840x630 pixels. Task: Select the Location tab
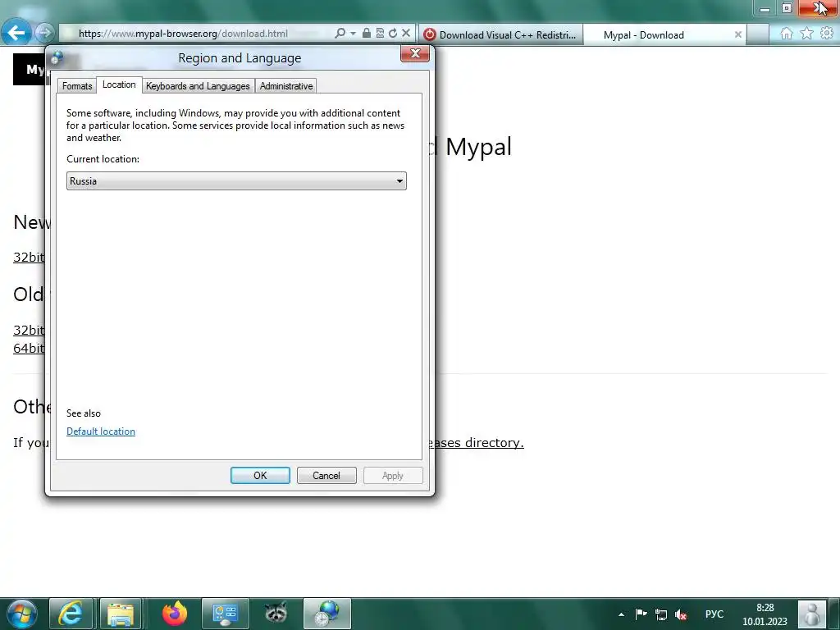[x=119, y=84]
